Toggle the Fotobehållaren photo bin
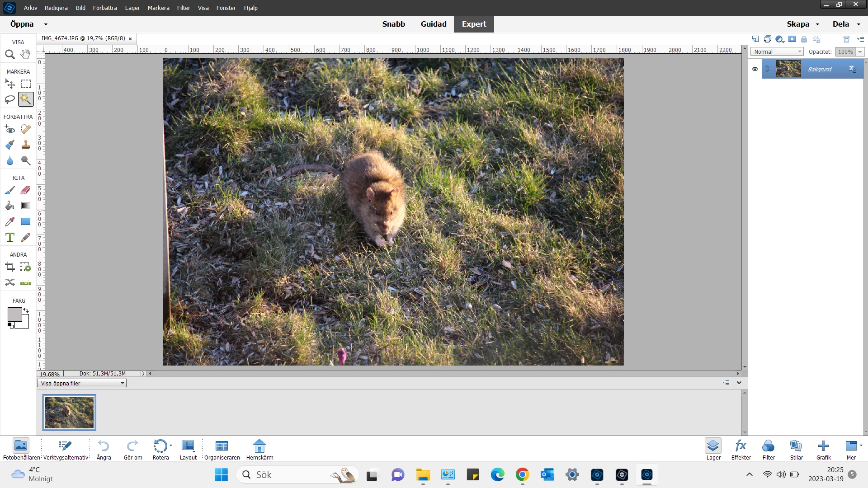This screenshot has width=868, height=488. [21, 449]
